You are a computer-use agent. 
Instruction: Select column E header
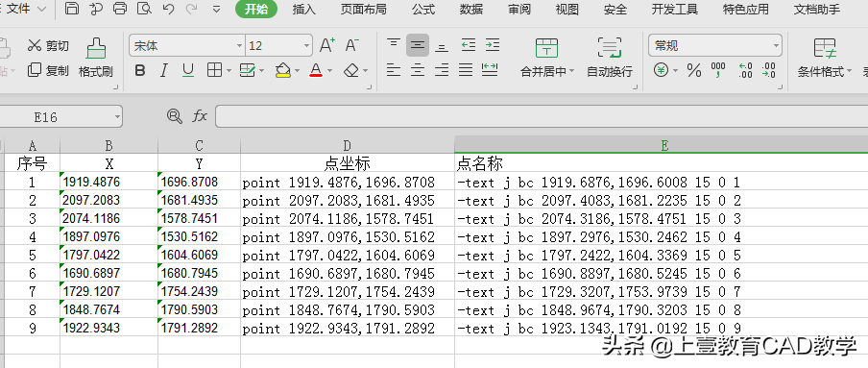coord(661,146)
